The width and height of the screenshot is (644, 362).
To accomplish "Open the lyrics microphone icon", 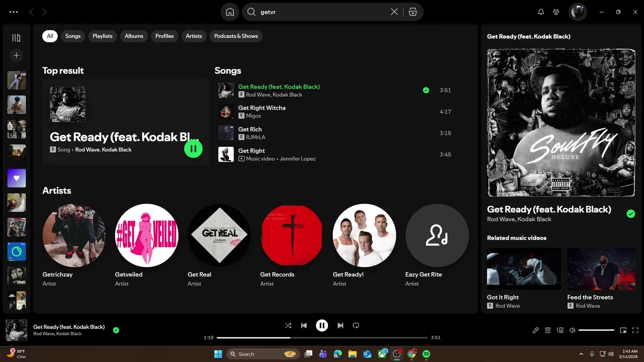I will tap(536, 330).
